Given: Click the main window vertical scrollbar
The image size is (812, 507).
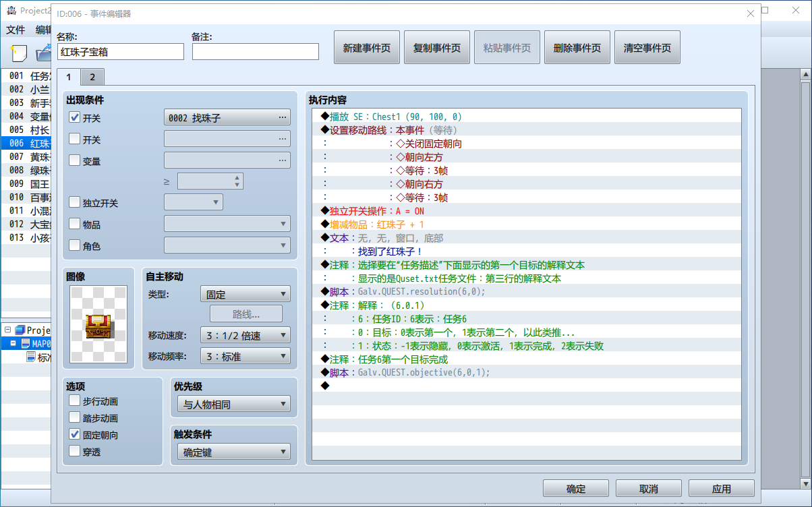Looking at the screenshot, I should click(x=805, y=280).
